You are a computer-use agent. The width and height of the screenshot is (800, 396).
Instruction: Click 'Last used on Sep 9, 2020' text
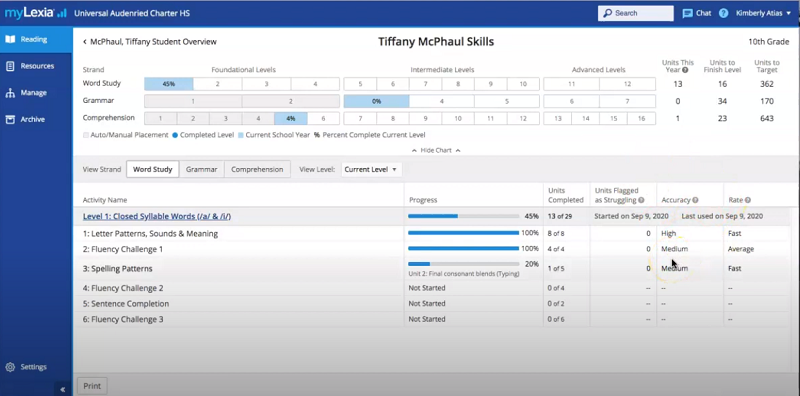point(722,216)
